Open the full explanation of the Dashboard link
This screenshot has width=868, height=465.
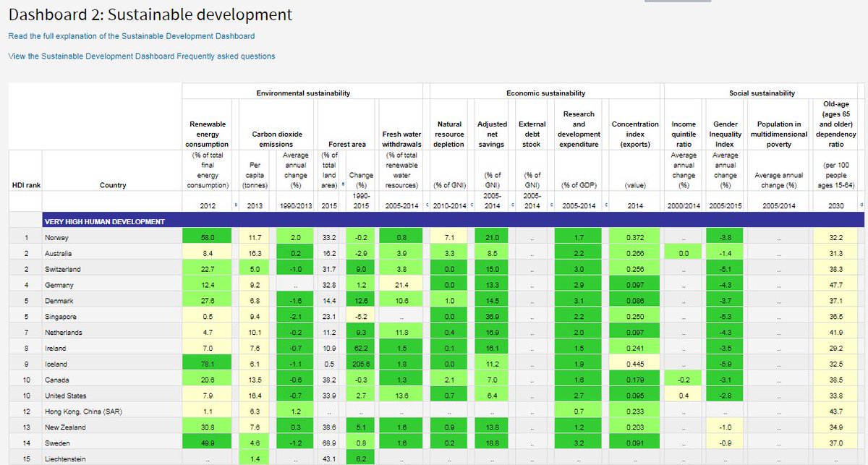[132, 35]
